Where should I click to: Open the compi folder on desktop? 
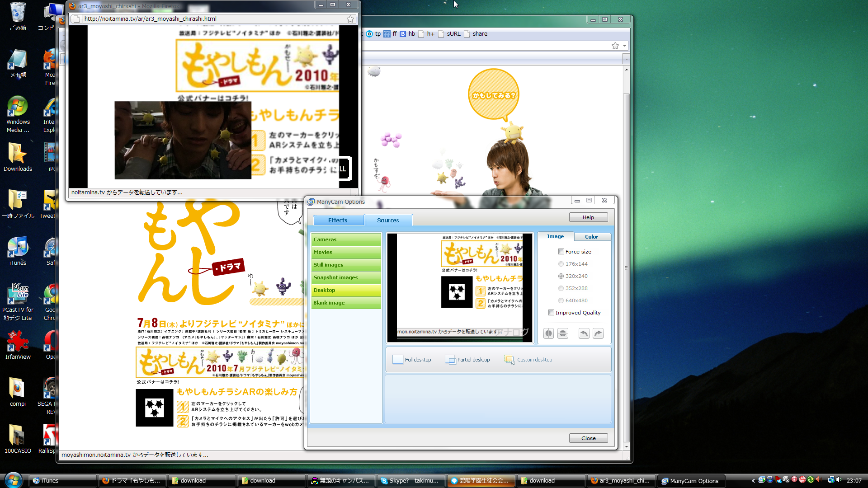click(18, 393)
